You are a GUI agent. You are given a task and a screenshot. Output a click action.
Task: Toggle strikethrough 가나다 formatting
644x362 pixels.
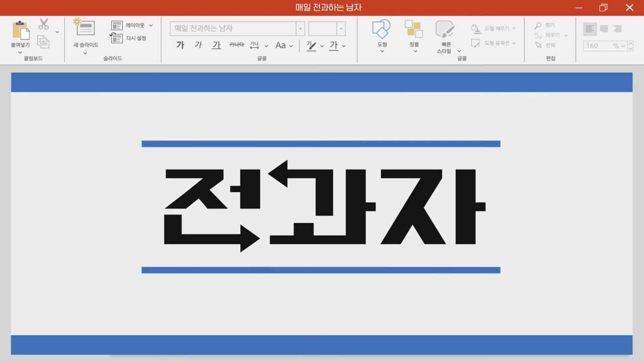pos(236,45)
